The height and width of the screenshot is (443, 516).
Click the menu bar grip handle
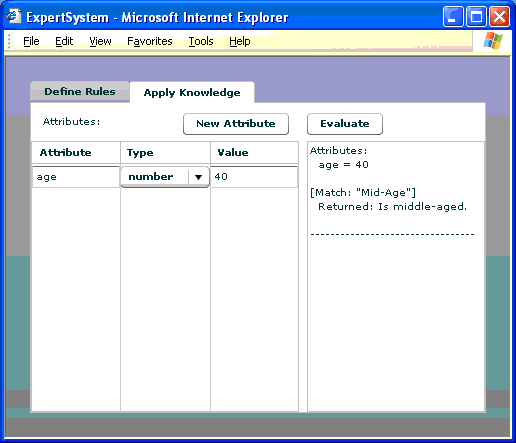(x=9, y=41)
